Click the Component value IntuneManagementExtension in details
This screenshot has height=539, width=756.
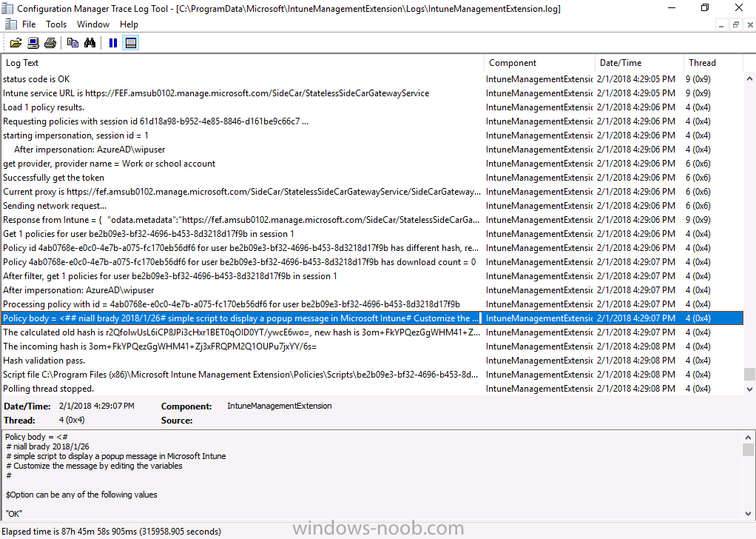click(x=279, y=406)
